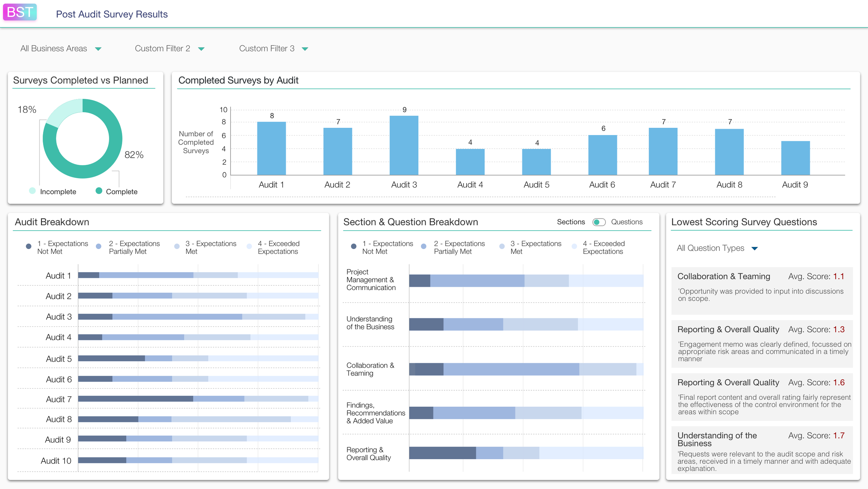Click the Collaboration & Teaming lowest-scoring question card
This screenshot has width=868, height=489.
[x=761, y=290]
